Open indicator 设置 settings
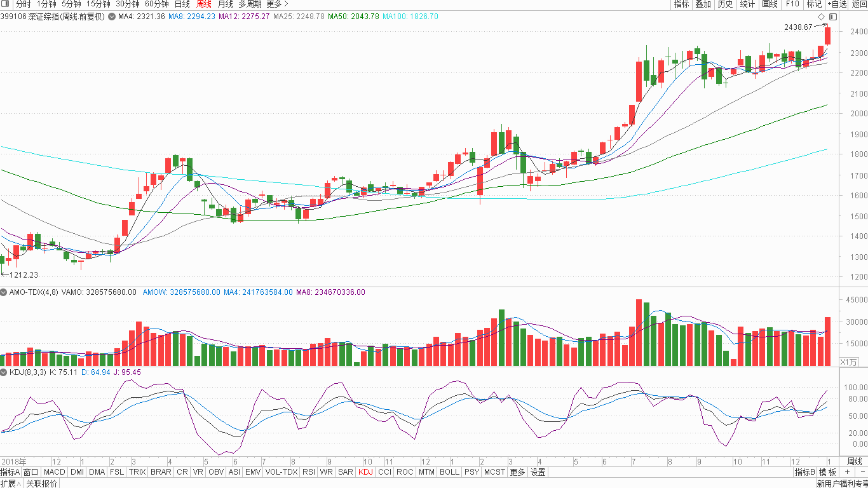This screenshot has width=868, height=488. click(538, 472)
